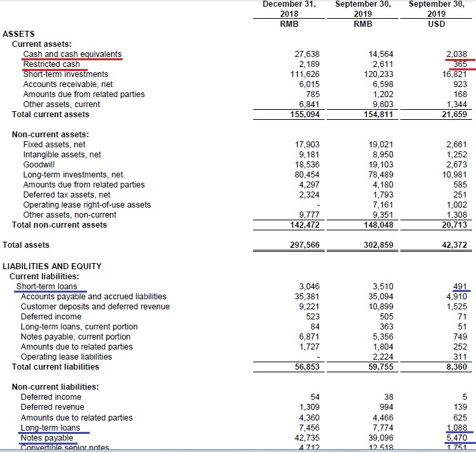Click 'Intangible assets, net' label
Viewport: 476px width, 452px height.
click(x=62, y=155)
